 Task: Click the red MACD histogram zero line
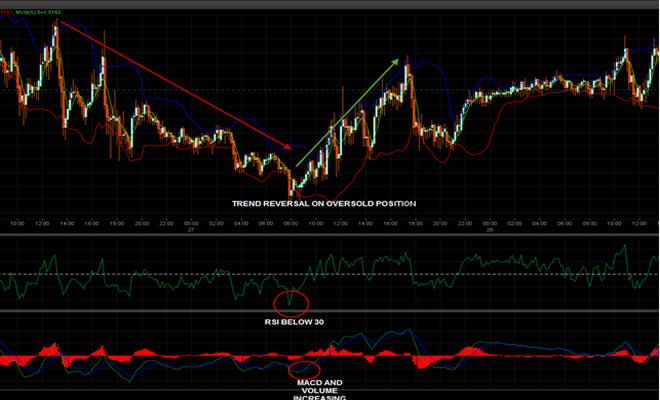point(330,356)
